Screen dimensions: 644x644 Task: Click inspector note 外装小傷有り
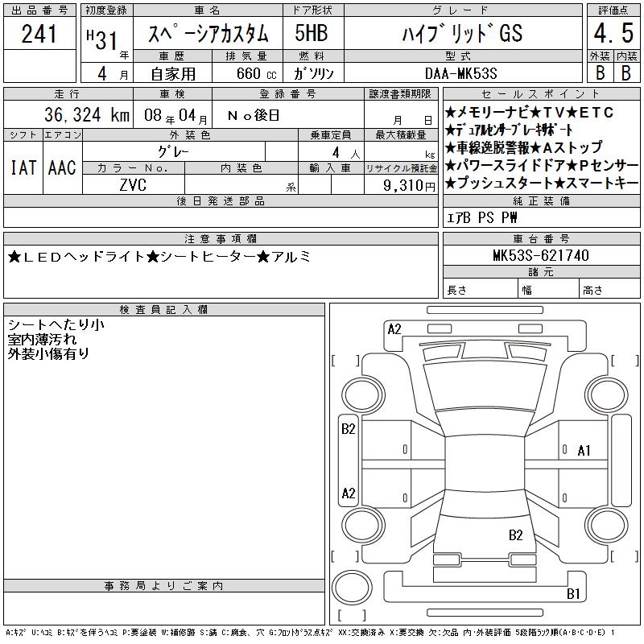(49, 353)
